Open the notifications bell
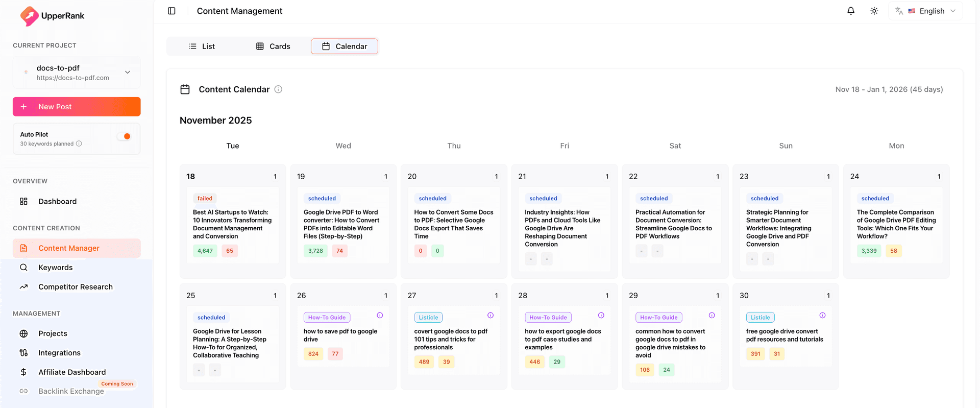 click(850, 11)
